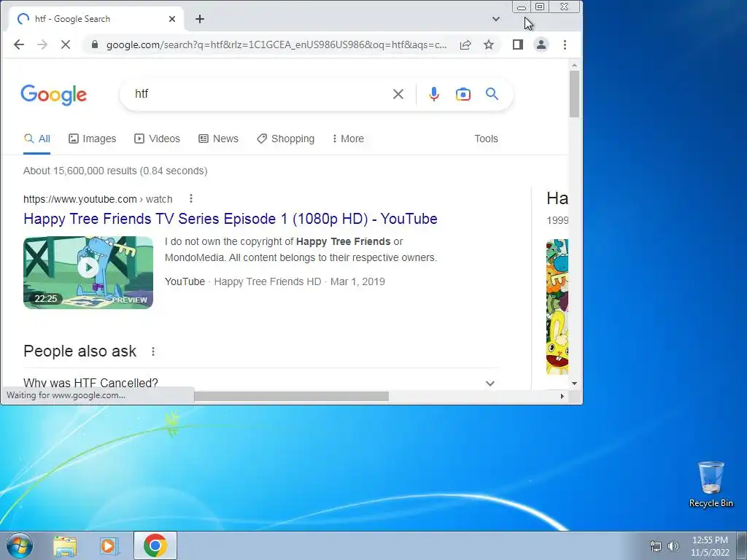
Task: Switch to the News tab
Action: point(219,139)
